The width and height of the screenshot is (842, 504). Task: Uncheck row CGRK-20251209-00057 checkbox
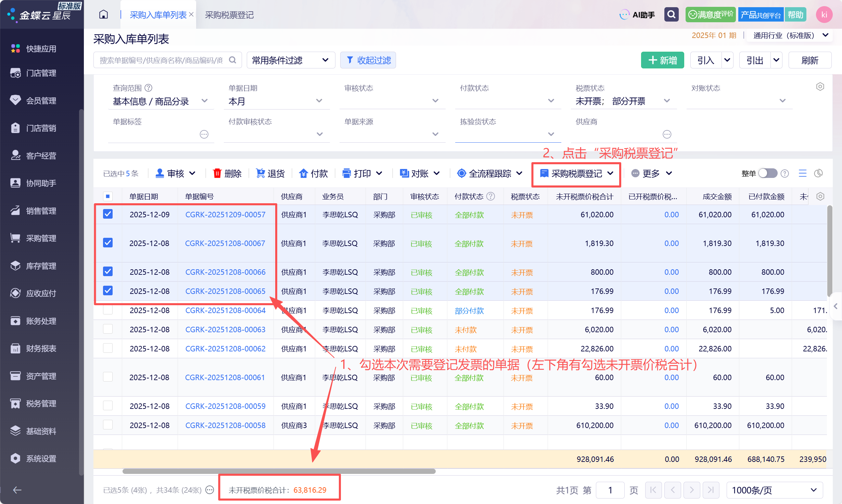point(108,214)
